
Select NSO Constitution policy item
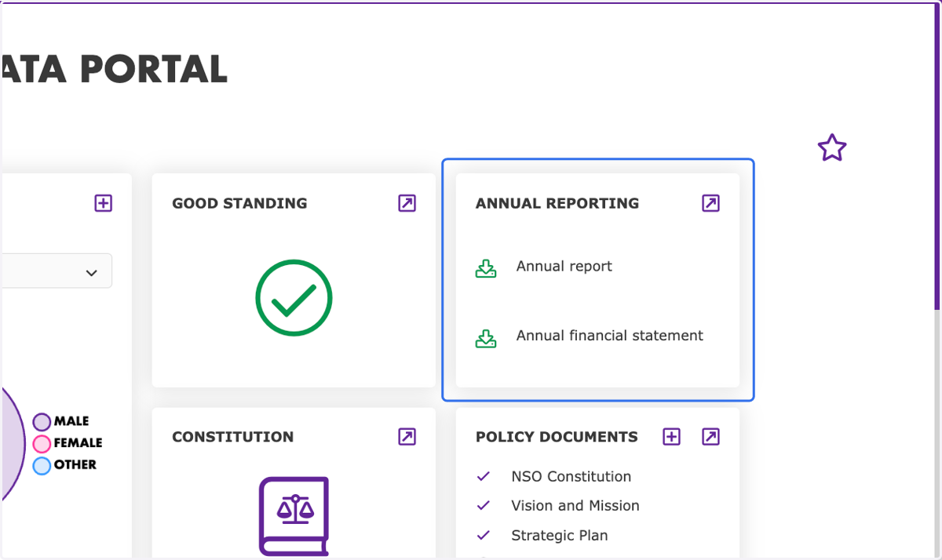coord(571,476)
